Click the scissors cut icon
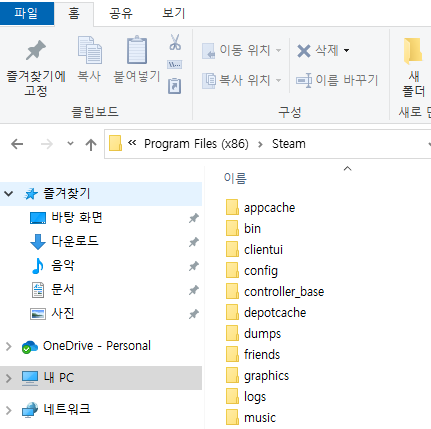 point(175,42)
